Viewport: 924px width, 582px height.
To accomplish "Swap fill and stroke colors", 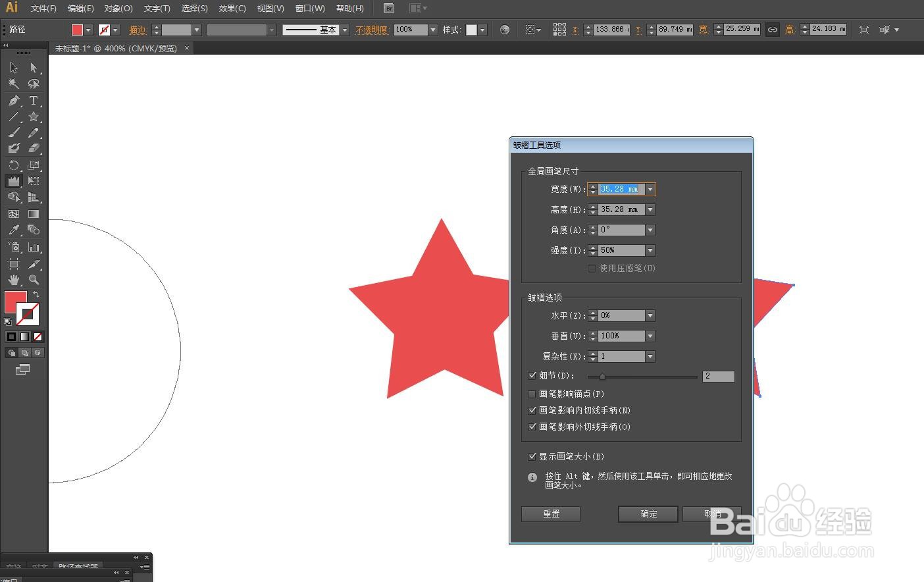I will 36,294.
